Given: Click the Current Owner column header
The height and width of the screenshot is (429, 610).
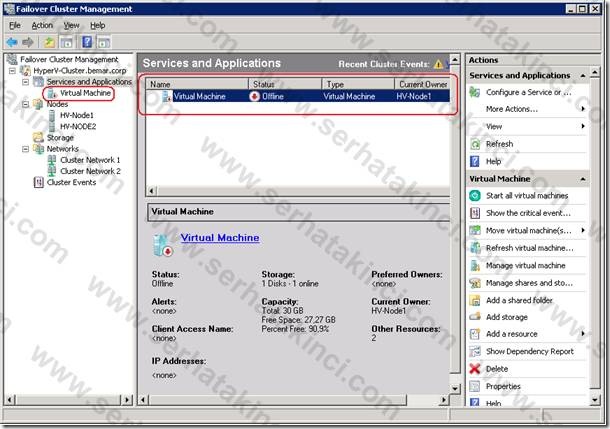Looking at the screenshot, I should (x=422, y=84).
